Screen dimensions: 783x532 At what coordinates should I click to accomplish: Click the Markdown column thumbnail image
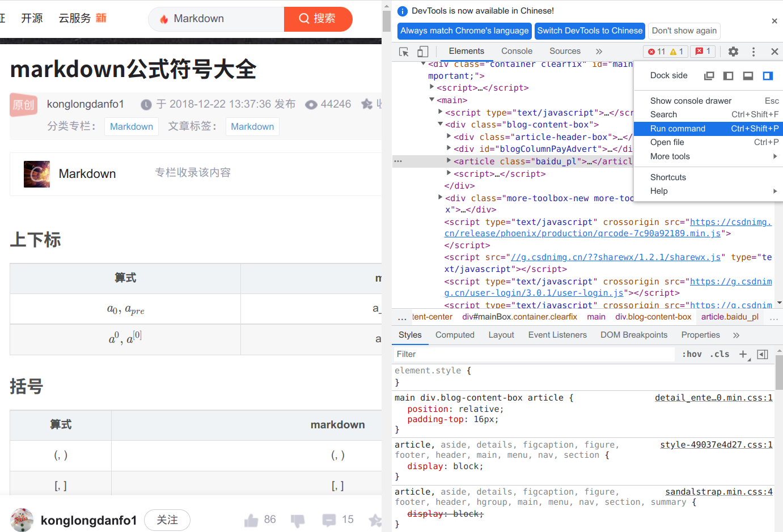tap(37, 174)
